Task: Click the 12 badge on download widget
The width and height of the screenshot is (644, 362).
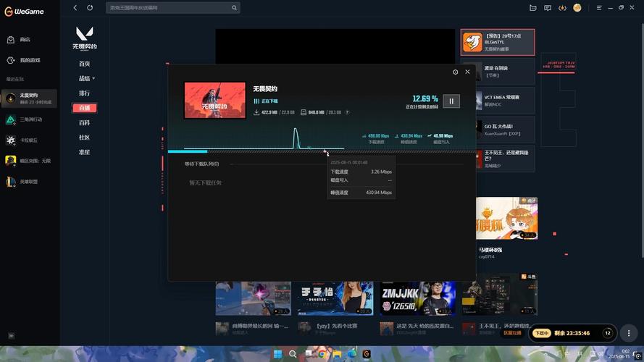Action: coord(608,333)
